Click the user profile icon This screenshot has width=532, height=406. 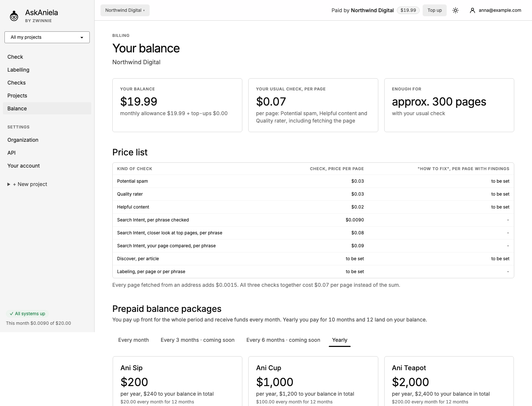(472, 10)
